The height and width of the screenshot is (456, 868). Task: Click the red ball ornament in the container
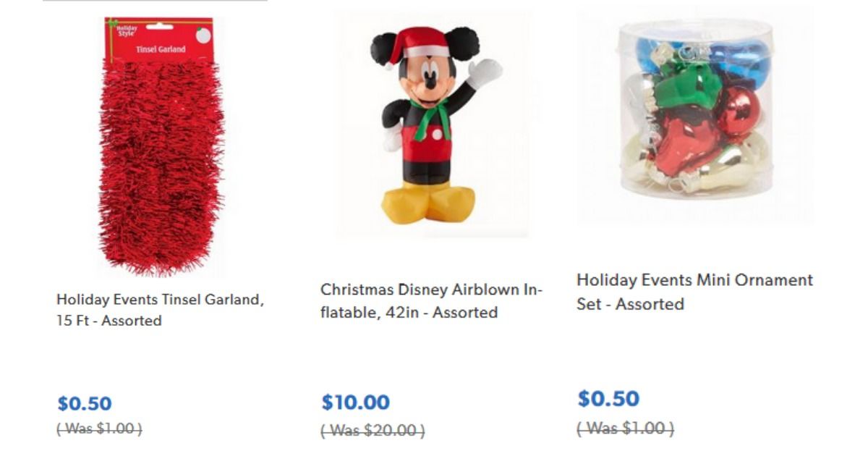[x=739, y=112]
